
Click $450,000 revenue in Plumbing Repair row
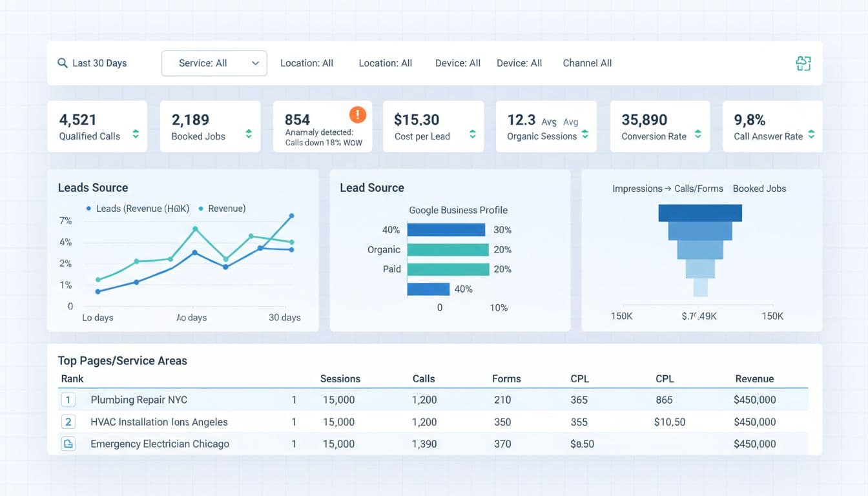[x=755, y=400]
